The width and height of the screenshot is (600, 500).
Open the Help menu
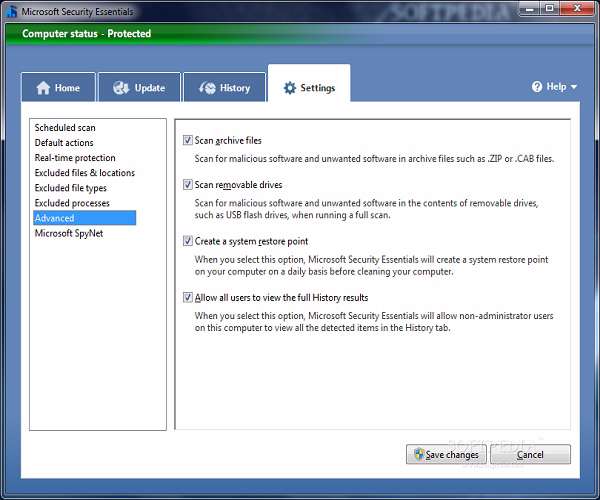click(x=554, y=87)
